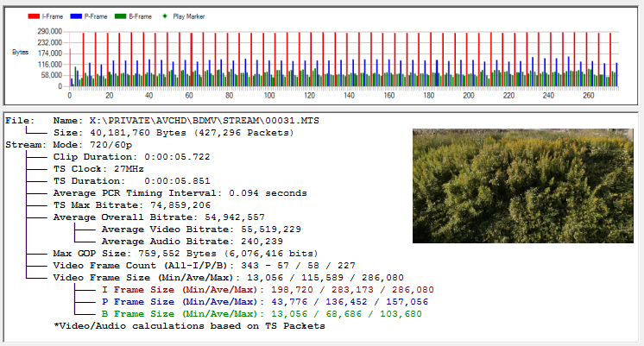Click the Play Marker diamond icon
Viewport: 644px width, 346px height.
[x=165, y=16]
